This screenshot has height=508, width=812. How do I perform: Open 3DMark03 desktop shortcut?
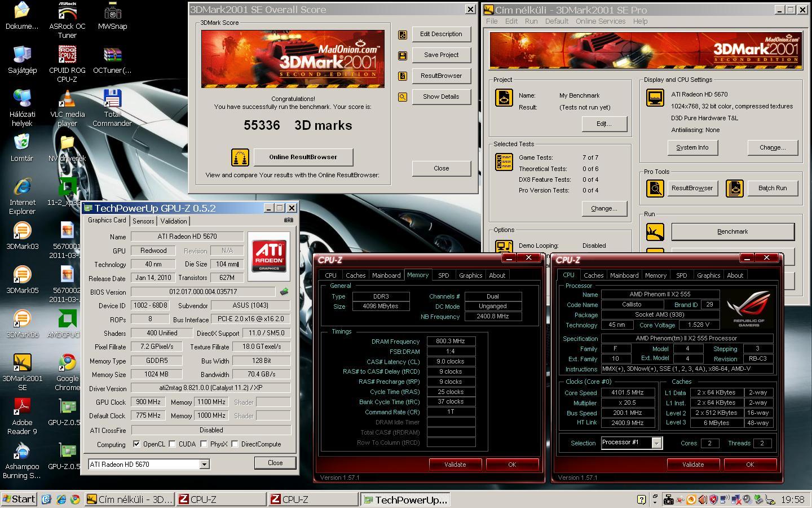click(x=22, y=236)
